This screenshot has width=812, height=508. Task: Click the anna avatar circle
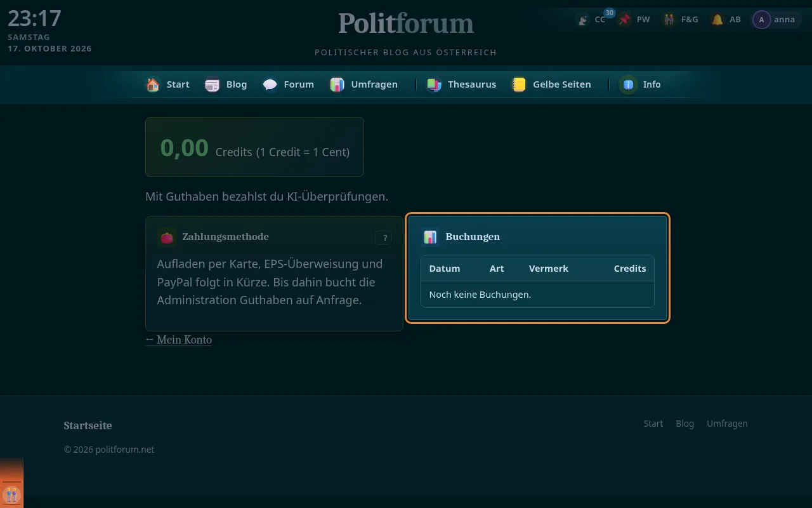point(761,20)
